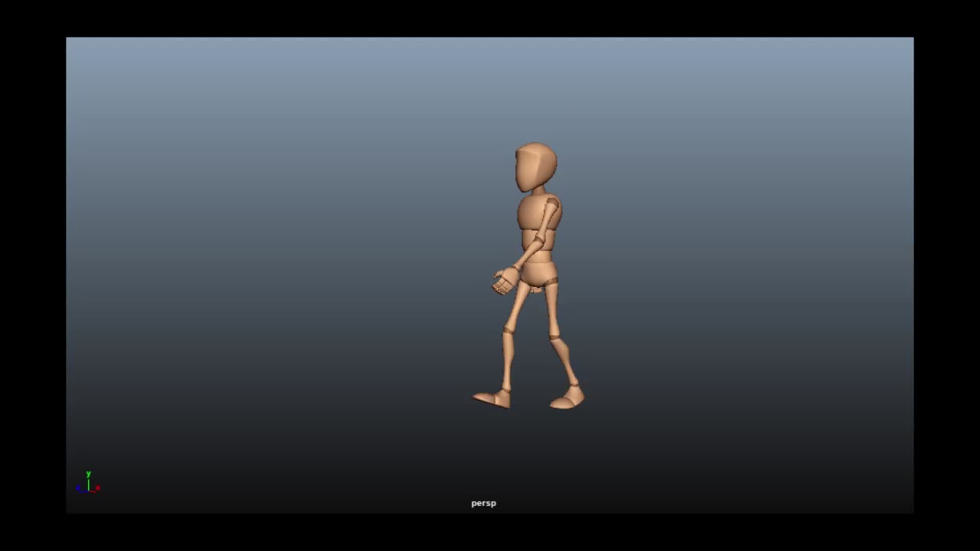The image size is (980, 551).
Task: Click the character's head
Action: pyautogui.click(x=536, y=166)
